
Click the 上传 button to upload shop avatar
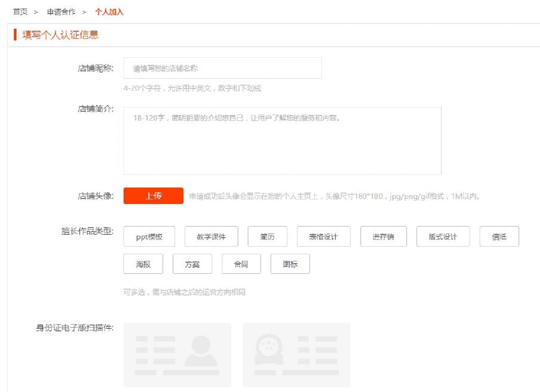[153, 196]
